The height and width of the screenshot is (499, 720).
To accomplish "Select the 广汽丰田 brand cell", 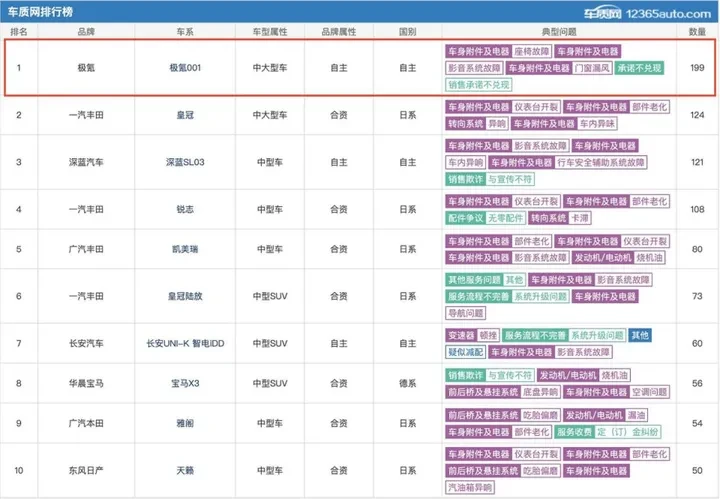I will pos(86,249).
